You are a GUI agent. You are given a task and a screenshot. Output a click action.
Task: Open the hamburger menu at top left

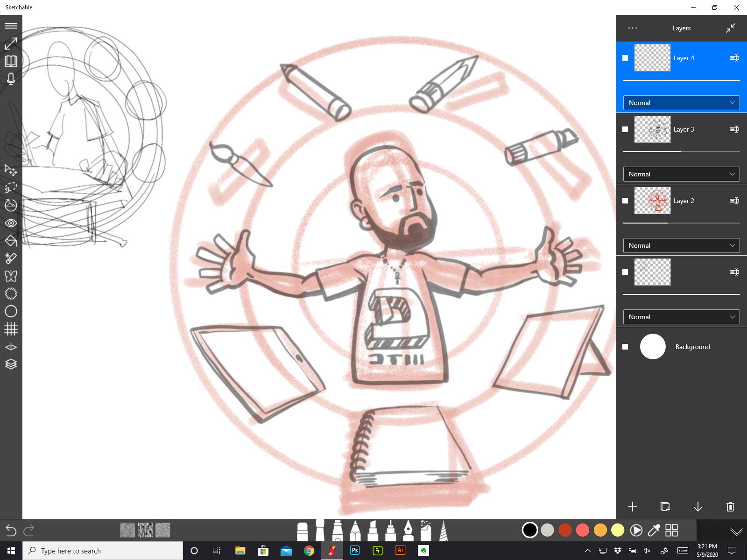point(11,26)
